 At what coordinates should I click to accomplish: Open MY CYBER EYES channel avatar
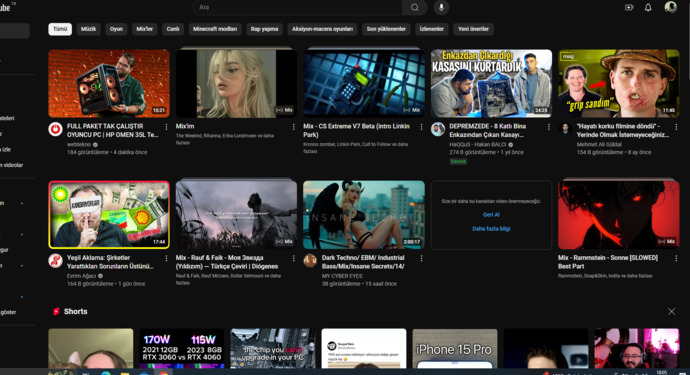coord(310,261)
